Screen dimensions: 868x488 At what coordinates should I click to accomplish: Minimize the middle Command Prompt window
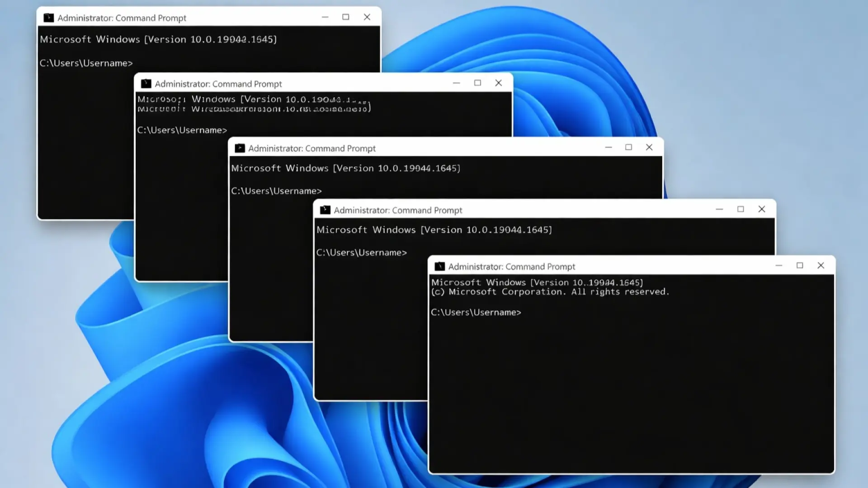coord(609,147)
